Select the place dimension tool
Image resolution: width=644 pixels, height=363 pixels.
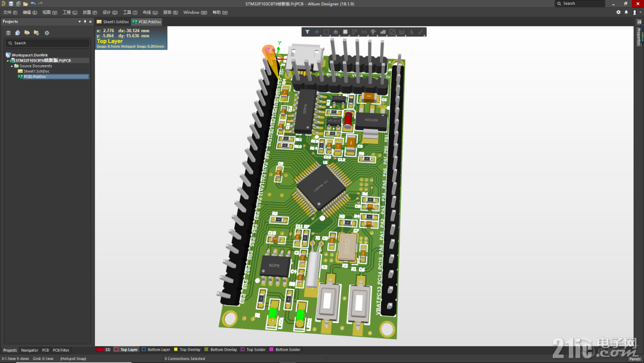point(402,32)
